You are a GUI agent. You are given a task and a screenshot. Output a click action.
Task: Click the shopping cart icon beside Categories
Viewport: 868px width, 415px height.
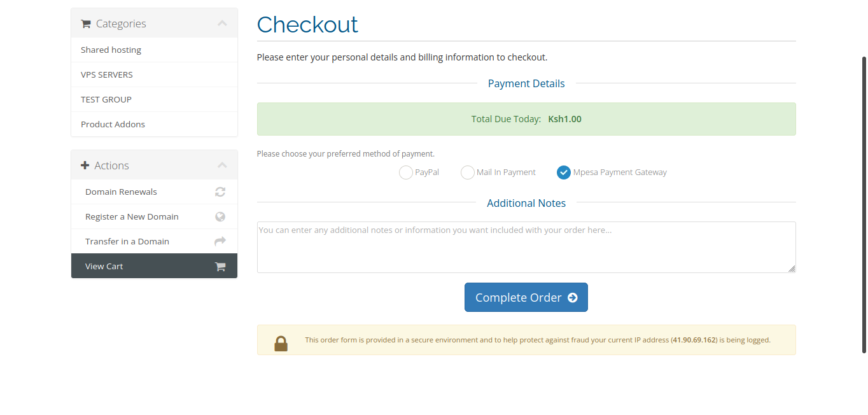coord(86,24)
